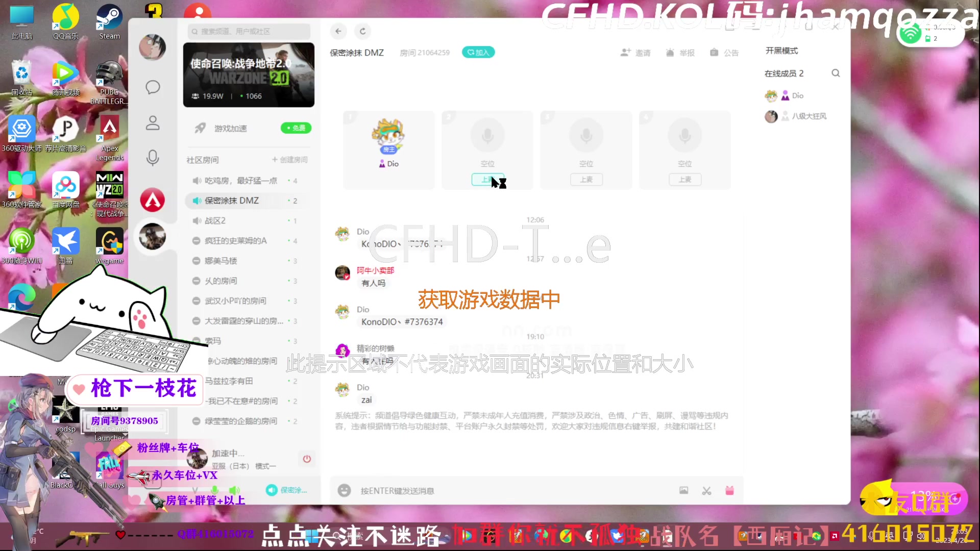Click username 阿牛小卖部 in chat

(x=375, y=270)
